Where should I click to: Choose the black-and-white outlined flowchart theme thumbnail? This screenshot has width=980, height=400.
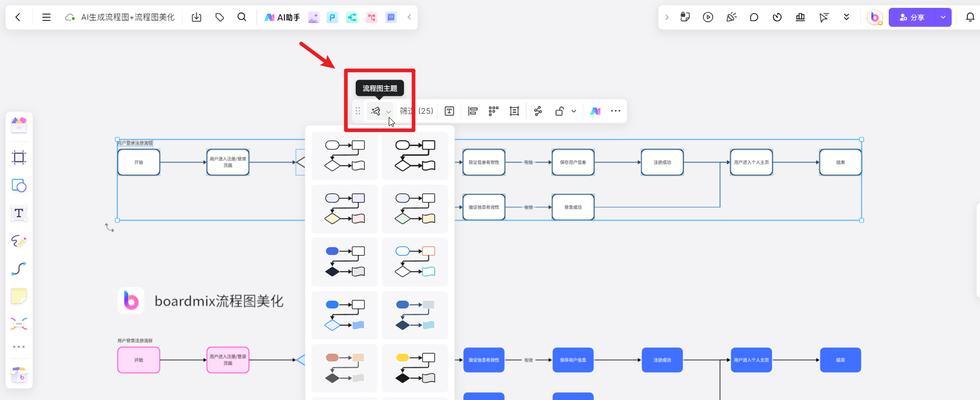coord(345,155)
